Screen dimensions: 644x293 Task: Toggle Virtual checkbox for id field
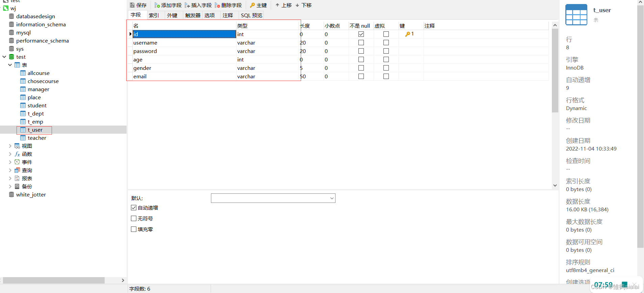[x=386, y=34]
